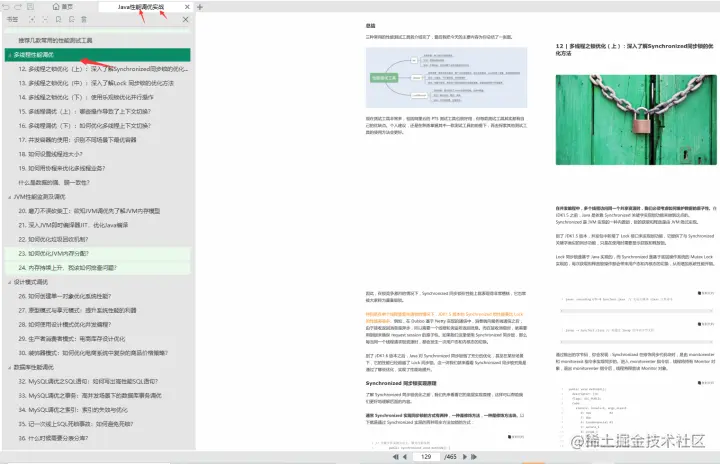Open bookmark 18 如何设置线程池大小

51,154
